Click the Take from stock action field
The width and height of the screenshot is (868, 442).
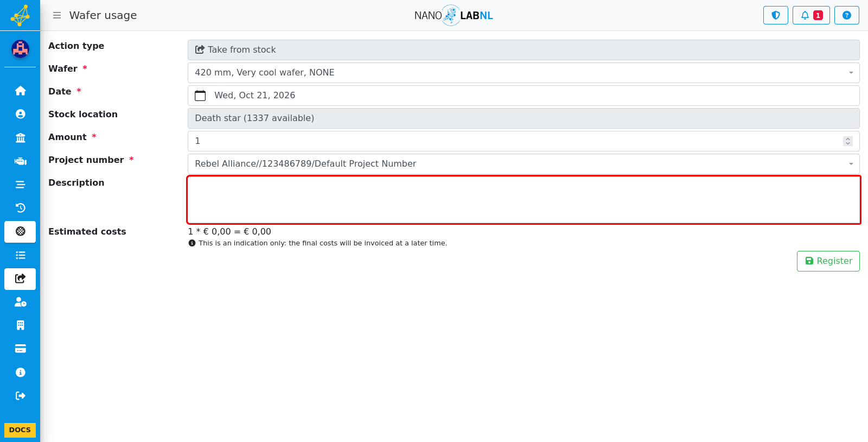click(524, 50)
